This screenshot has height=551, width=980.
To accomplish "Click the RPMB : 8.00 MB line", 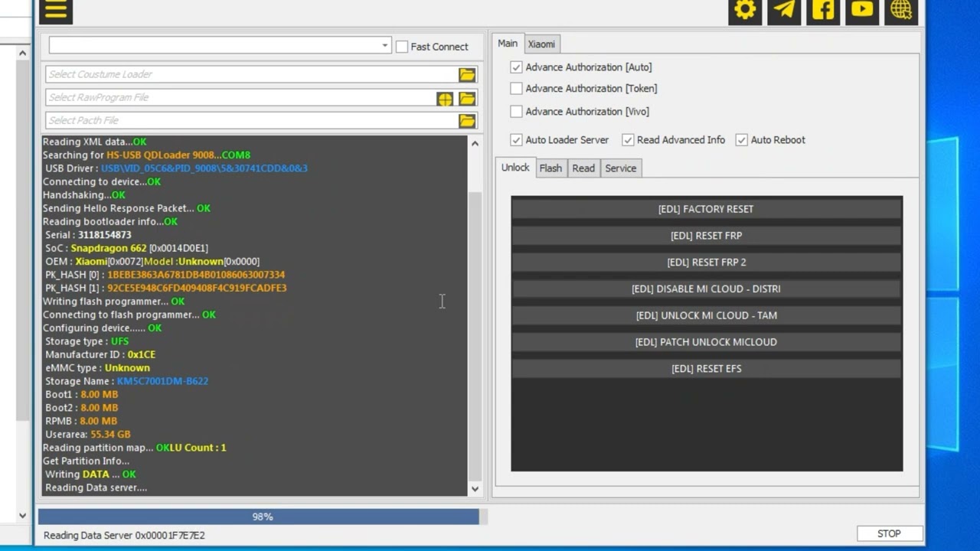I will [x=81, y=421].
